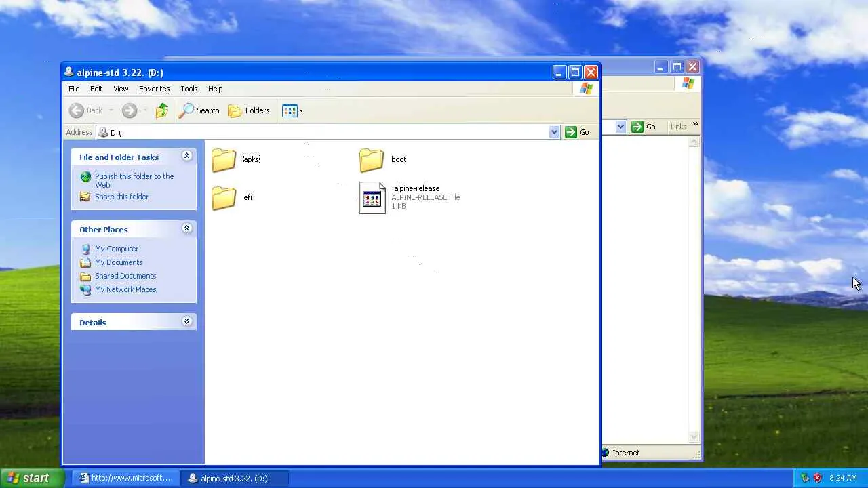Image resolution: width=868 pixels, height=488 pixels.
Task: Click the Internet zone in the background status bar
Action: coord(619,453)
